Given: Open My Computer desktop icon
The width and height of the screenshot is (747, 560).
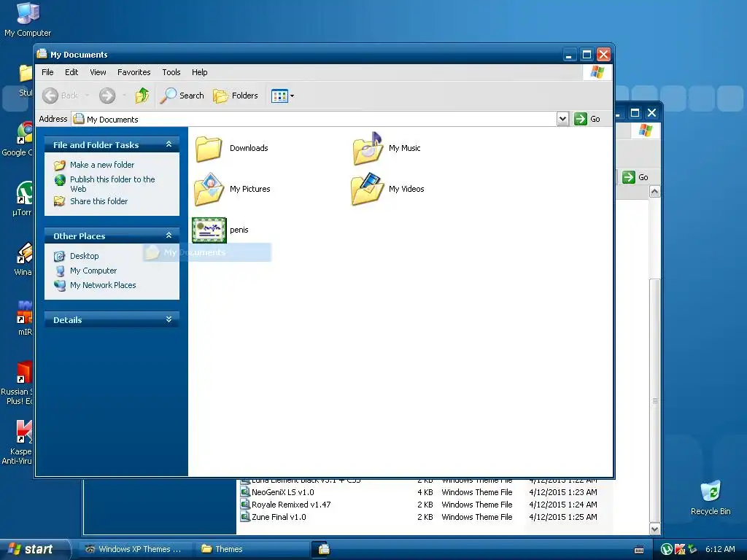Looking at the screenshot, I should pos(28,20).
